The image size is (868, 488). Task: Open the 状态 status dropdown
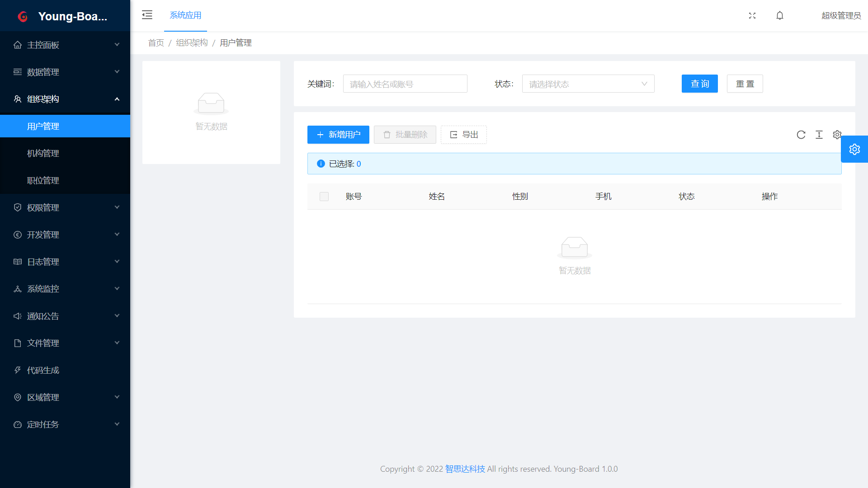(x=588, y=84)
